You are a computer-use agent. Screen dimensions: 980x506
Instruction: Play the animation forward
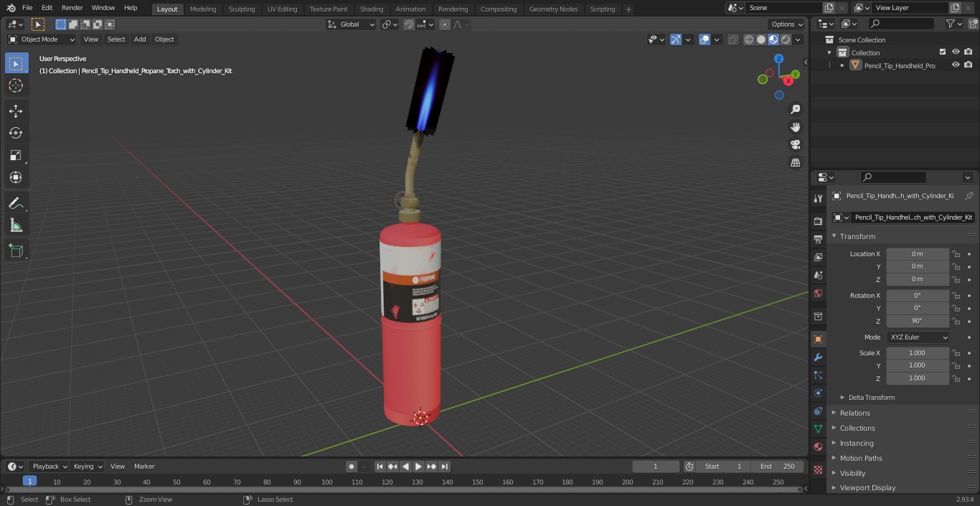coord(418,467)
